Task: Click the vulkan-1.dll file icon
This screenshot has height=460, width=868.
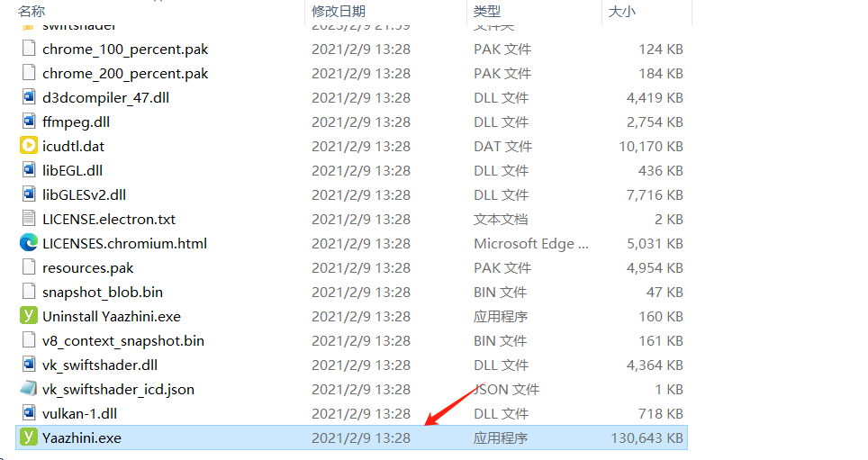Action: click(29, 413)
